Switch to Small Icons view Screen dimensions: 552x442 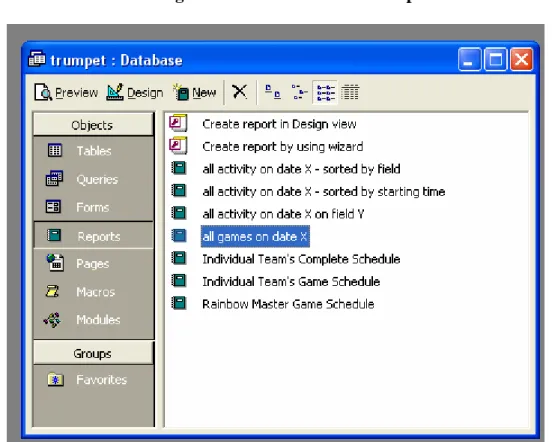coord(299,92)
